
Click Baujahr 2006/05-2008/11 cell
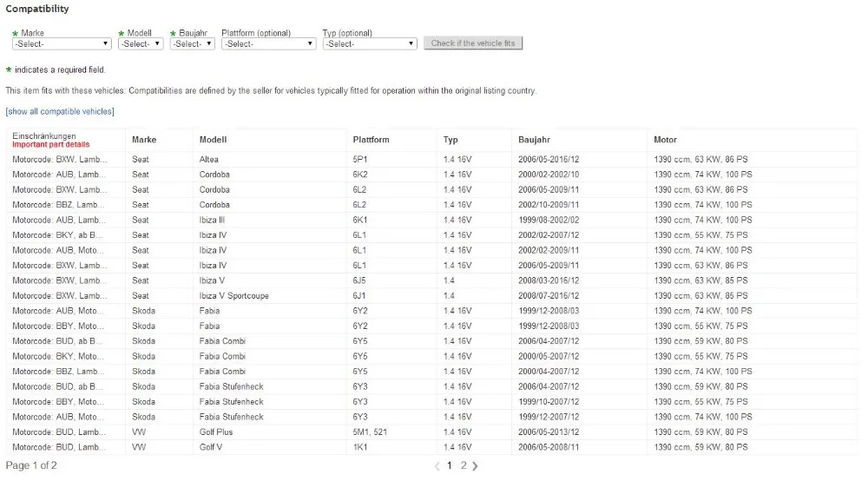(x=549, y=447)
